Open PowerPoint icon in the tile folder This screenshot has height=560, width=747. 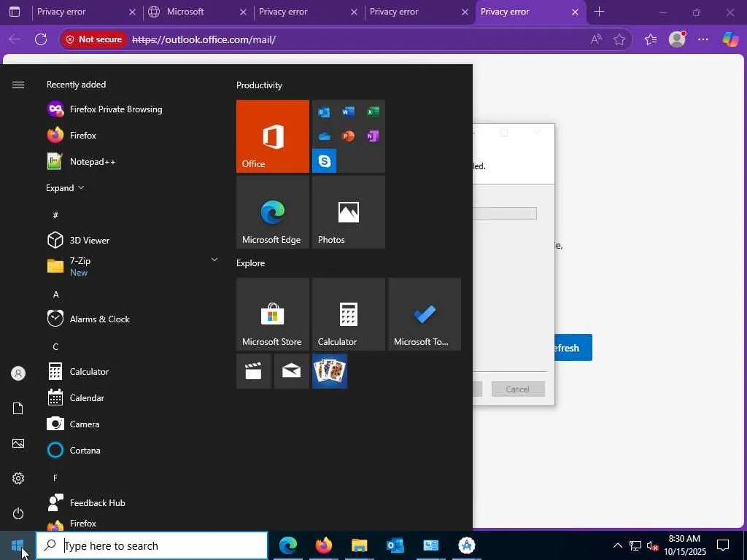click(348, 136)
